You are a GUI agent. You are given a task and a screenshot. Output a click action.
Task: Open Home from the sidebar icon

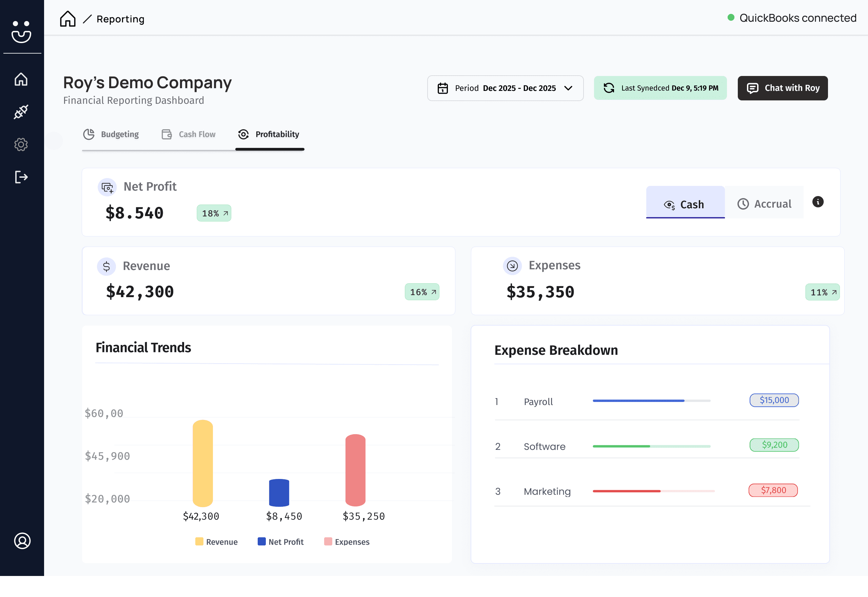(x=21, y=79)
